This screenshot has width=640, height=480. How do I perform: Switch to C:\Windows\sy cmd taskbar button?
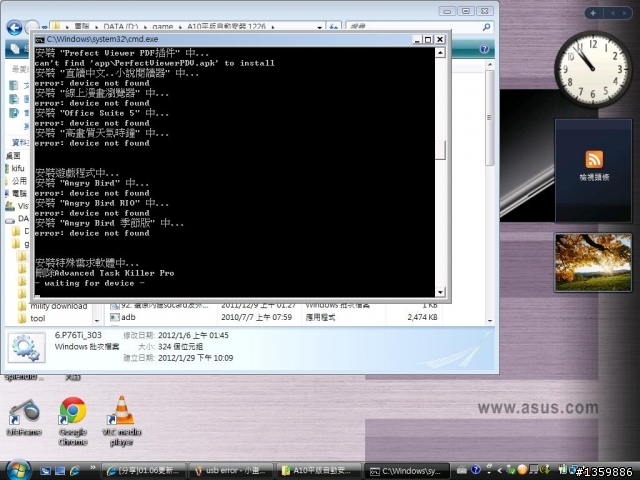[407, 471]
